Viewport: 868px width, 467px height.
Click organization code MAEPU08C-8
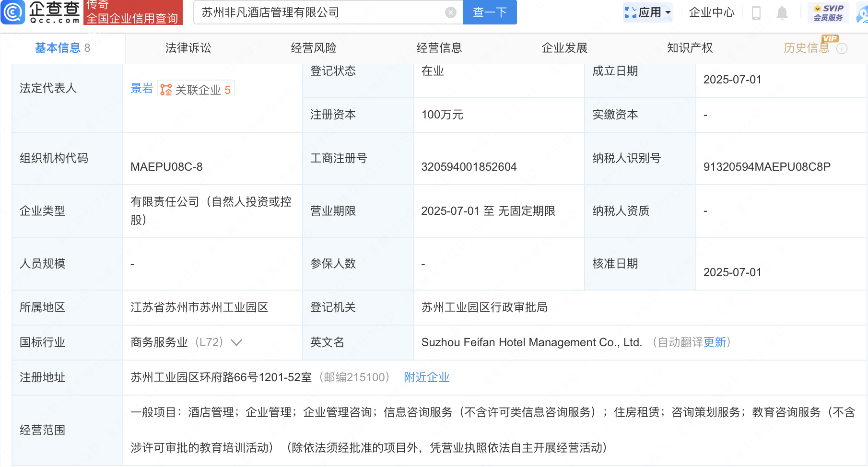click(x=166, y=167)
